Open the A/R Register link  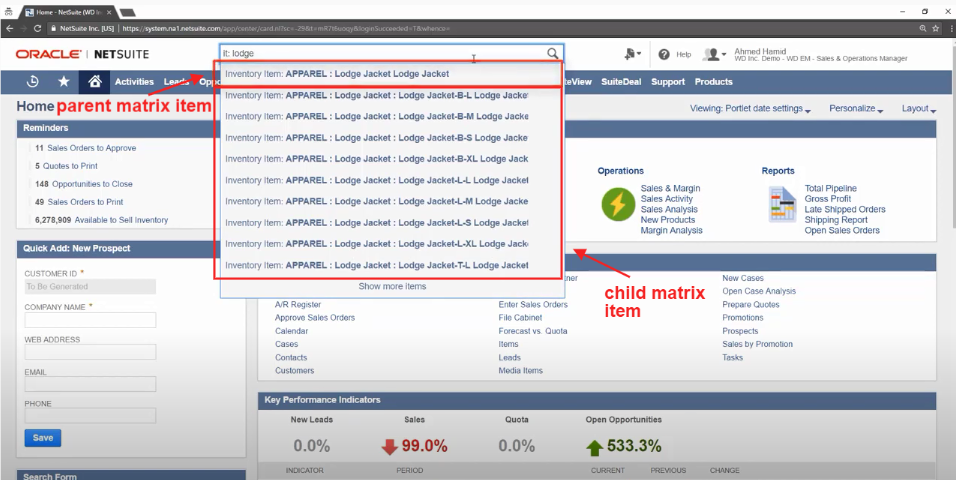click(298, 304)
